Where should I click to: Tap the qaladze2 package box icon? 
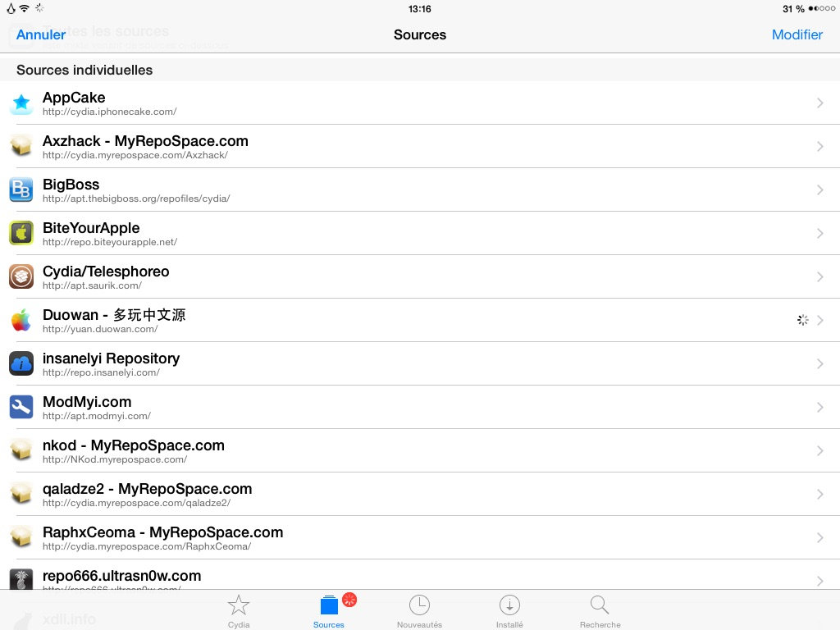coord(21,493)
